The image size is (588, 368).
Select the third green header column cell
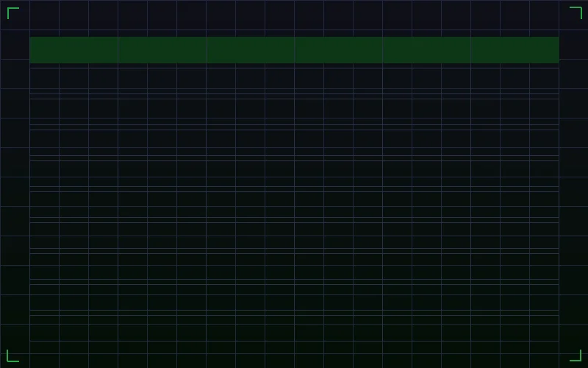(250, 50)
